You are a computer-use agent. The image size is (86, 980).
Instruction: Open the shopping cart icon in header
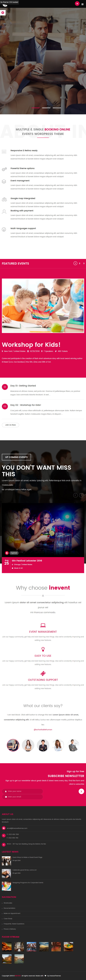[77, 4]
